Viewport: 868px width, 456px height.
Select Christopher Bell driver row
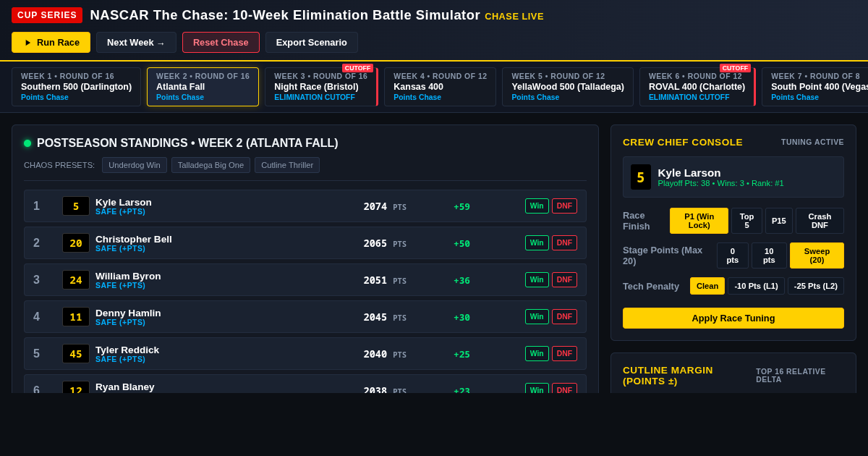[305, 243]
